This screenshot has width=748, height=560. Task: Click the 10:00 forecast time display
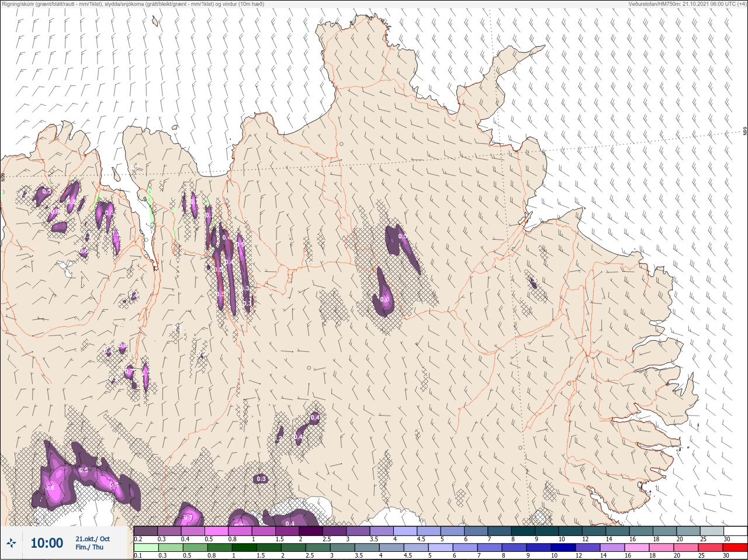pyautogui.click(x=47, y=543)
